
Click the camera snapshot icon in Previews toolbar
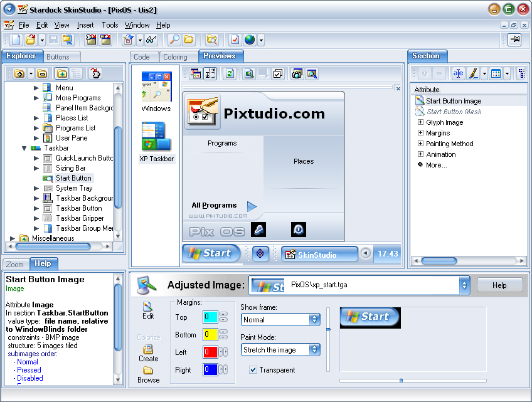pyautogui.click(x=297, y=73)
